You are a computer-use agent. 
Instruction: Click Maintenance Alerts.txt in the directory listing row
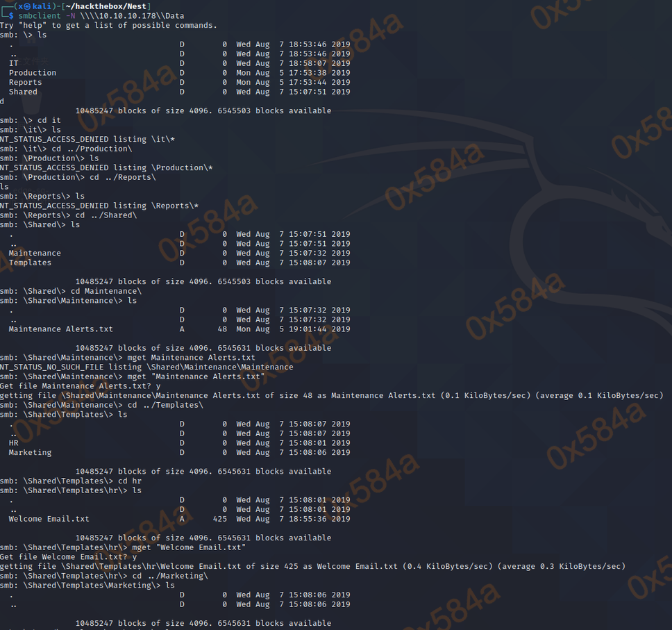[x=60, y=329]
